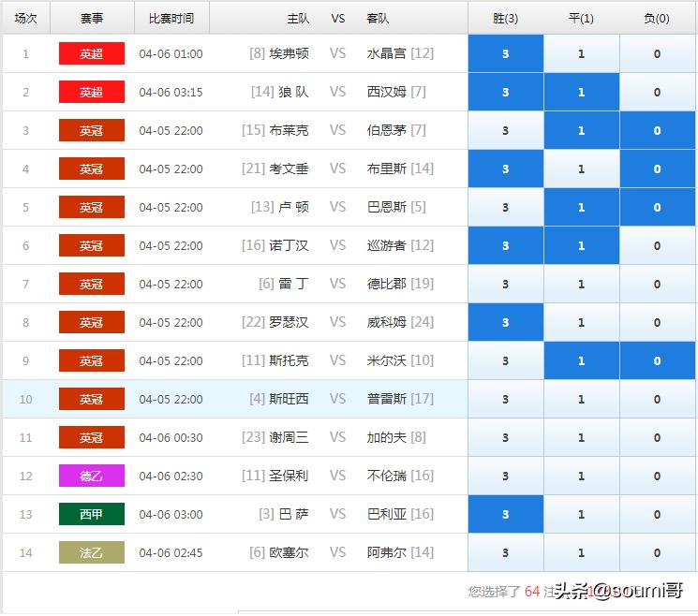Click away team 水晶宫
Viewport: 698px width, 616px height.
[386, 53]
